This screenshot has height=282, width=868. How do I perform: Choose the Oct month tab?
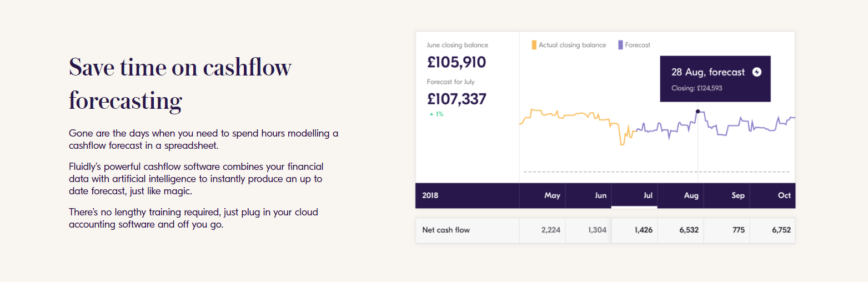click(784, 195)
